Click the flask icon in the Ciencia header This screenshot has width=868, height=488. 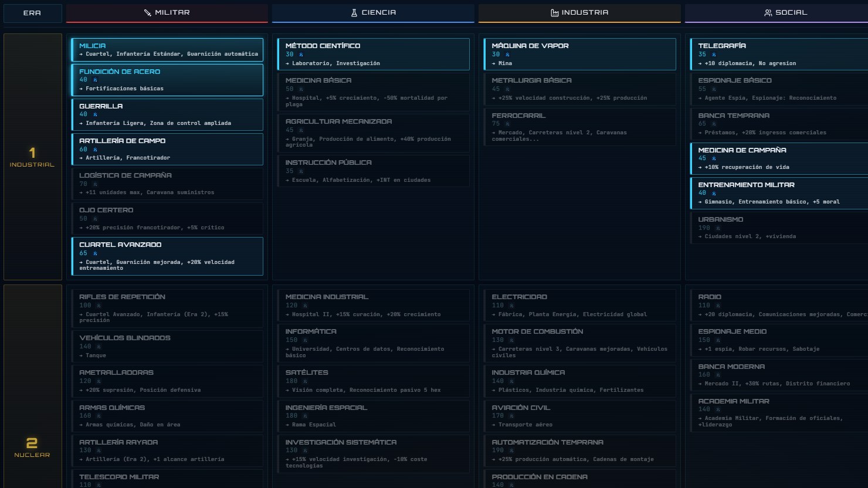pyautogui.click(x=354, y=13)
